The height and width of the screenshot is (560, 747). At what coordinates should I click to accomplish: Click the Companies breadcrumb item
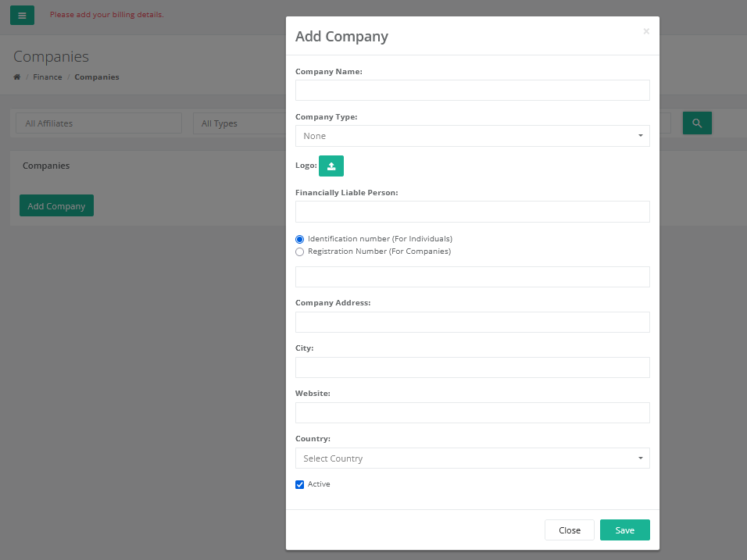(x=97, y=77)
